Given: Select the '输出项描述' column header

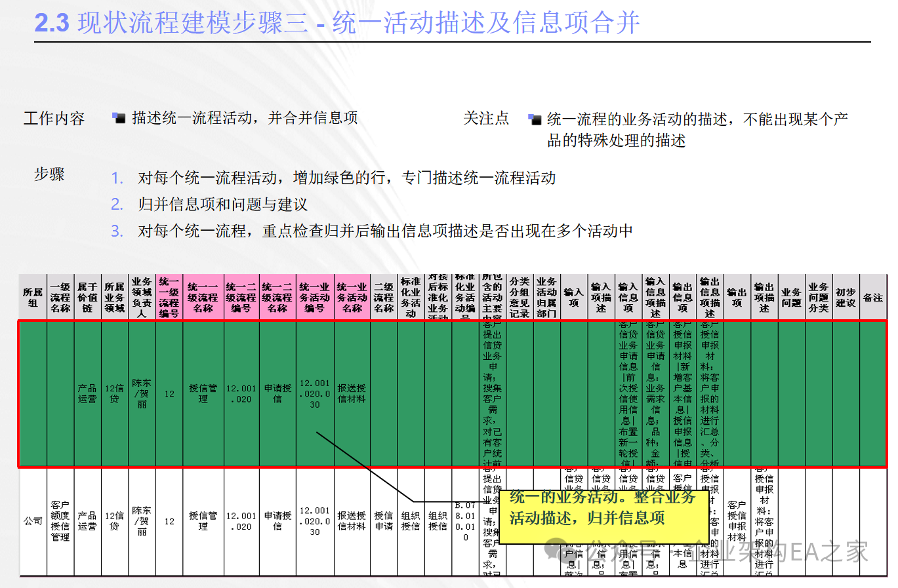Looking at the screenshot, I should click(x=764, y=298).
